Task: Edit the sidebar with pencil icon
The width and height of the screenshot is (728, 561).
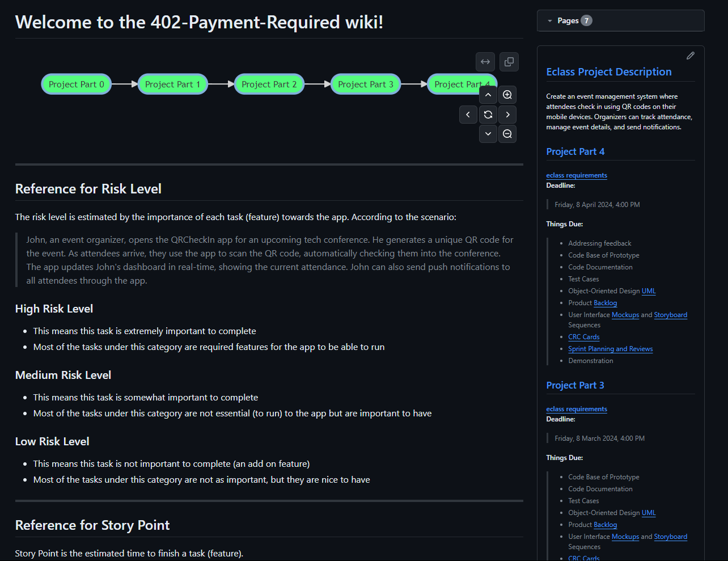Action: [x=690, y=56]
